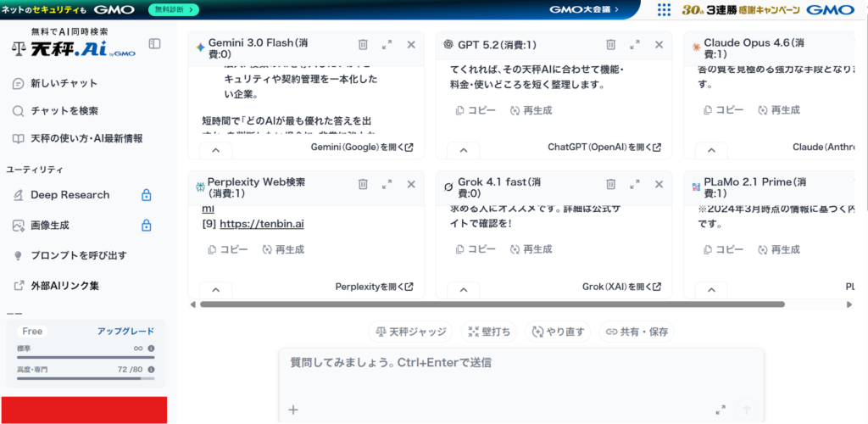
Task: Open チャットを検索
Action: click(x=55, y=111)
